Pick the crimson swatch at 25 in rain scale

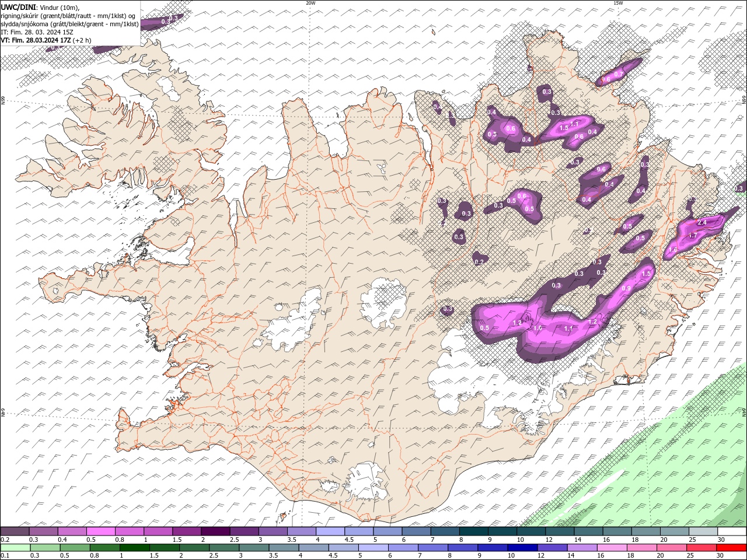pyautogui.click(x=702, y=548)
